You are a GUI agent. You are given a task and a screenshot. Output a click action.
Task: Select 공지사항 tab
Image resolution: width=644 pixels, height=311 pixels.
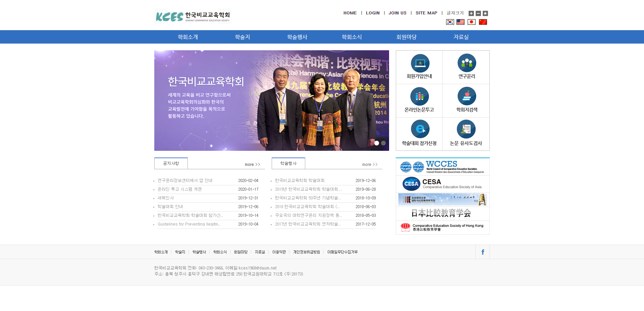pos(171,163)
